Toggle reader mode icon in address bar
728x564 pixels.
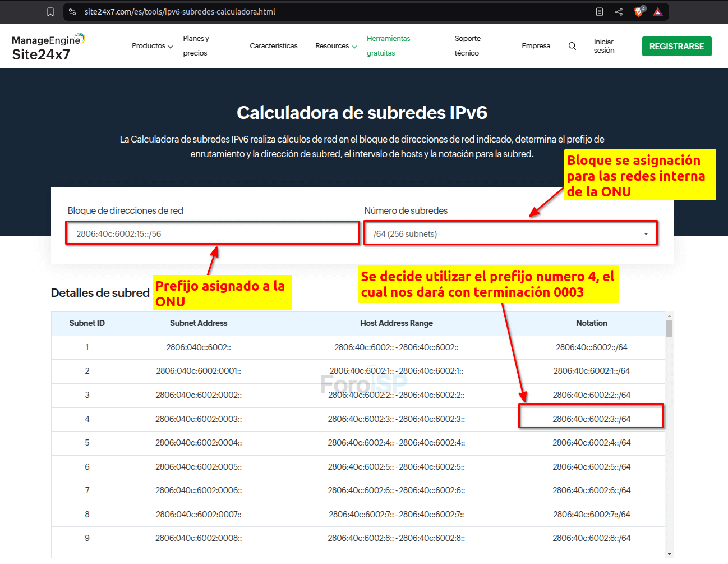point(600,12)
